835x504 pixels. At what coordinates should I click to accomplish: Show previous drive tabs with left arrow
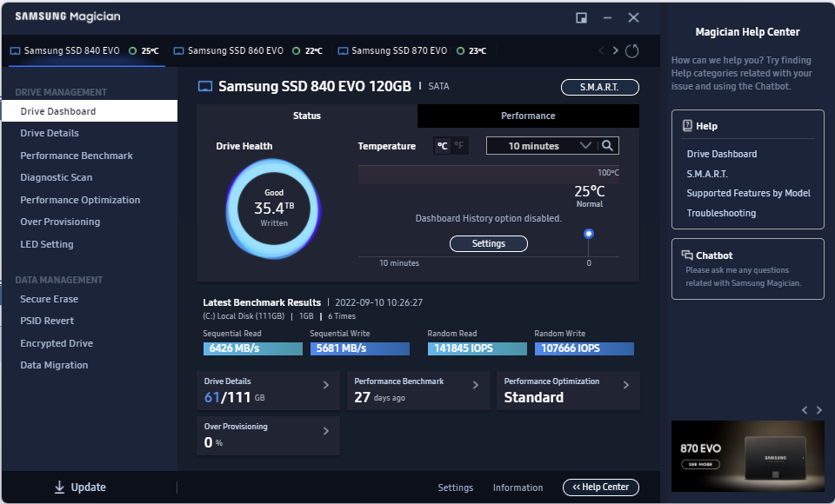pos(601,50)
